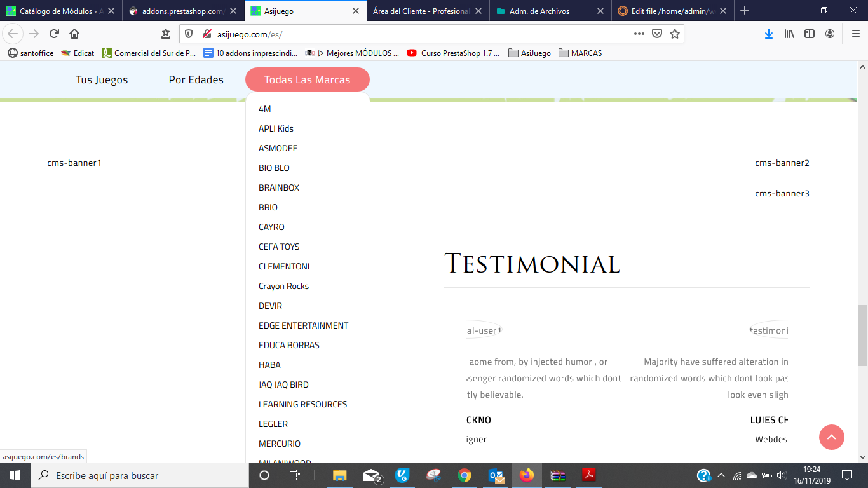This screenshot has height=488, width=868.
Task: Save page to Pocket icon
Action: point(657,34)
